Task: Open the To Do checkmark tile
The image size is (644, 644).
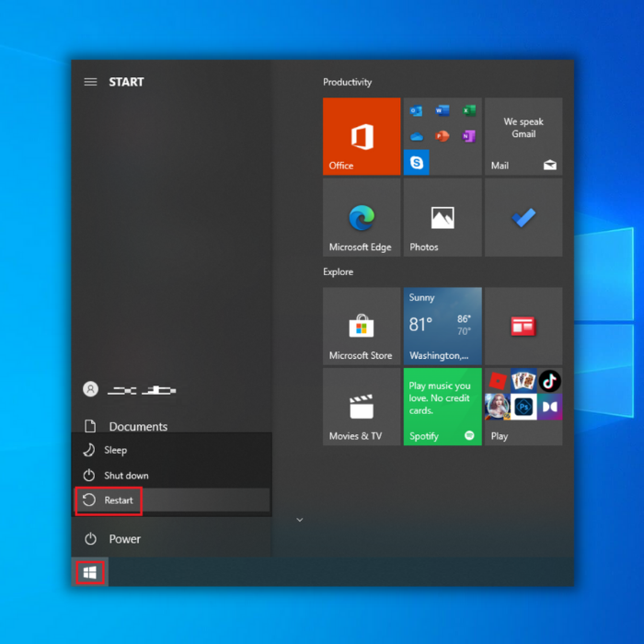Action: [523, 218]
